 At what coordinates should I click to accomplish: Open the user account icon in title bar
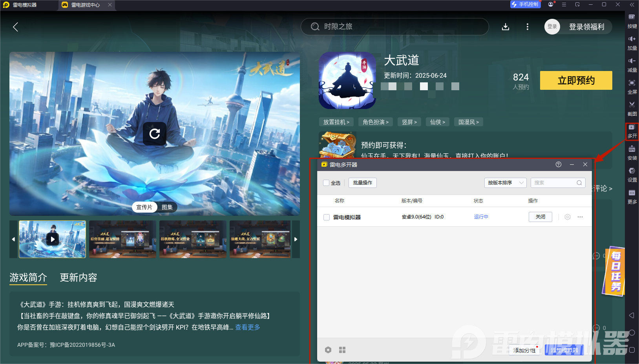(x=551, y=4)
